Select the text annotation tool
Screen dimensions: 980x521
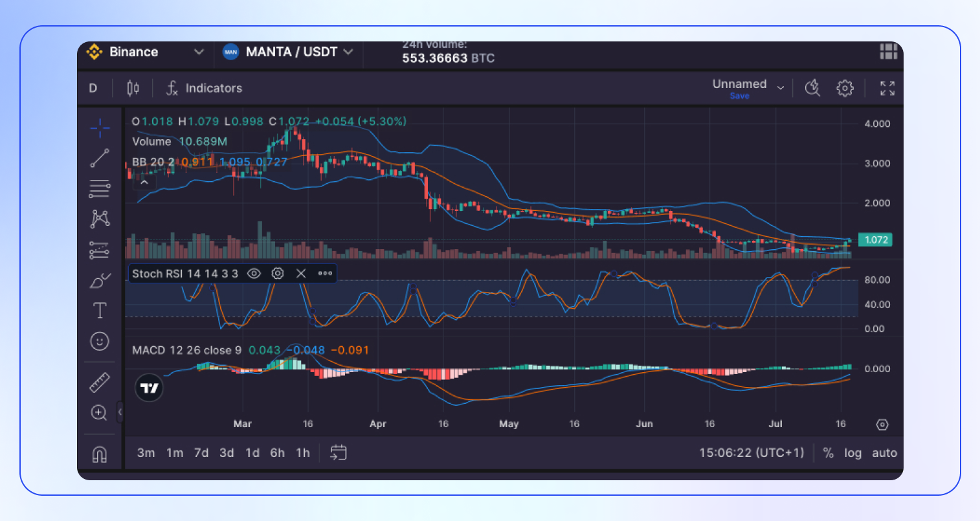pyautogui.click(x=99, y=309)
